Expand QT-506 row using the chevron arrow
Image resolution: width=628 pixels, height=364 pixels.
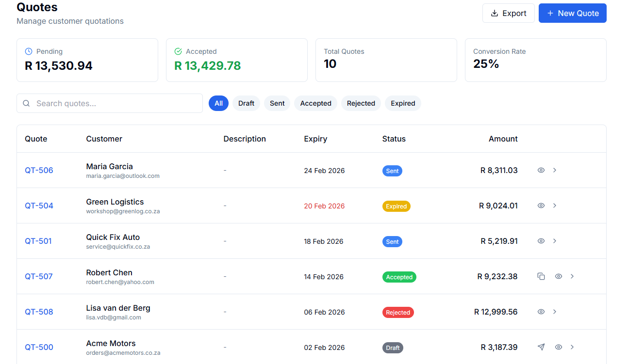point(555,170)
